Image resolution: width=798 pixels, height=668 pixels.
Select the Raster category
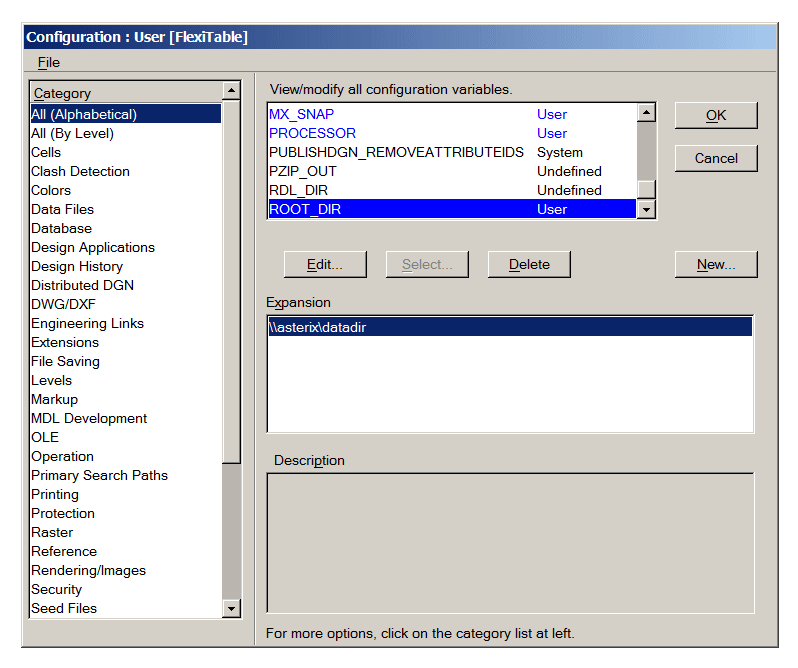point(126,532)
